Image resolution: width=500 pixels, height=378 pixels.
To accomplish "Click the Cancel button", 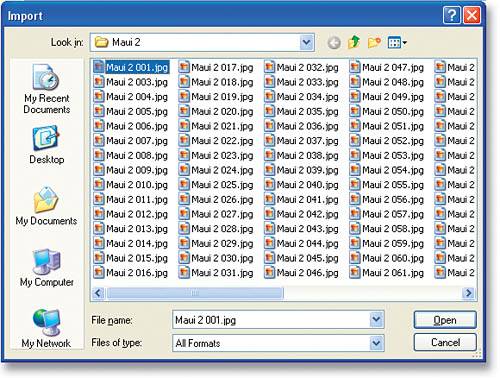I will pos(445,342).
